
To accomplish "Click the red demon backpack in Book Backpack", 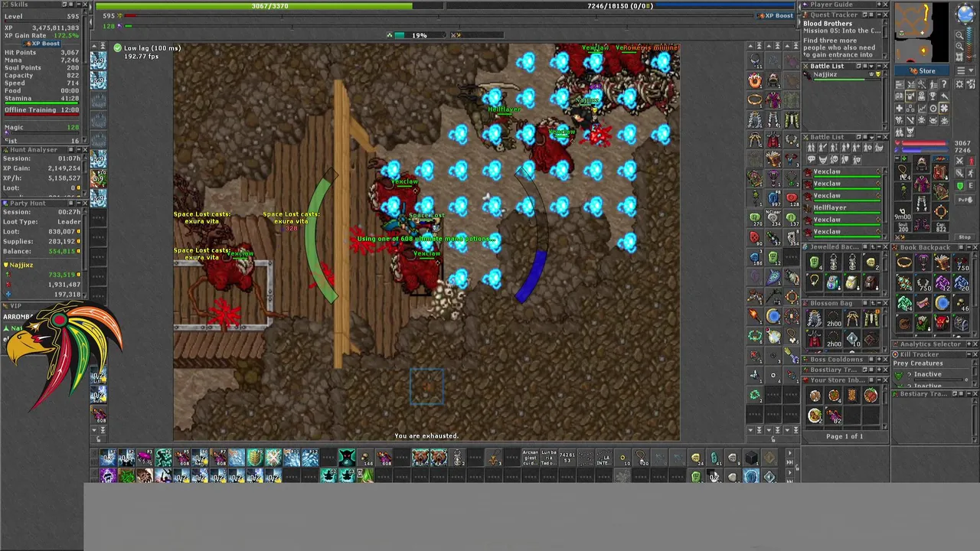I will (x=942, y=323).
